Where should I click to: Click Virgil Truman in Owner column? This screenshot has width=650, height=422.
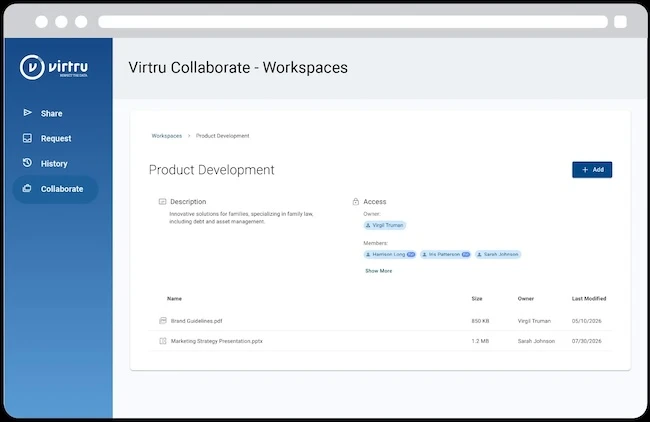coord(534,321)
